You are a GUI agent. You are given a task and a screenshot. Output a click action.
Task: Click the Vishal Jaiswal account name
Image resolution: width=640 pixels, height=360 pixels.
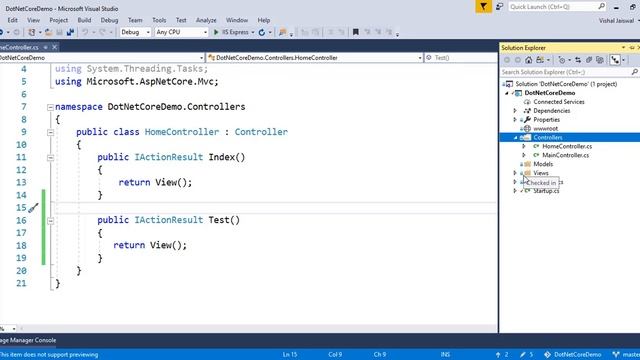616,20
